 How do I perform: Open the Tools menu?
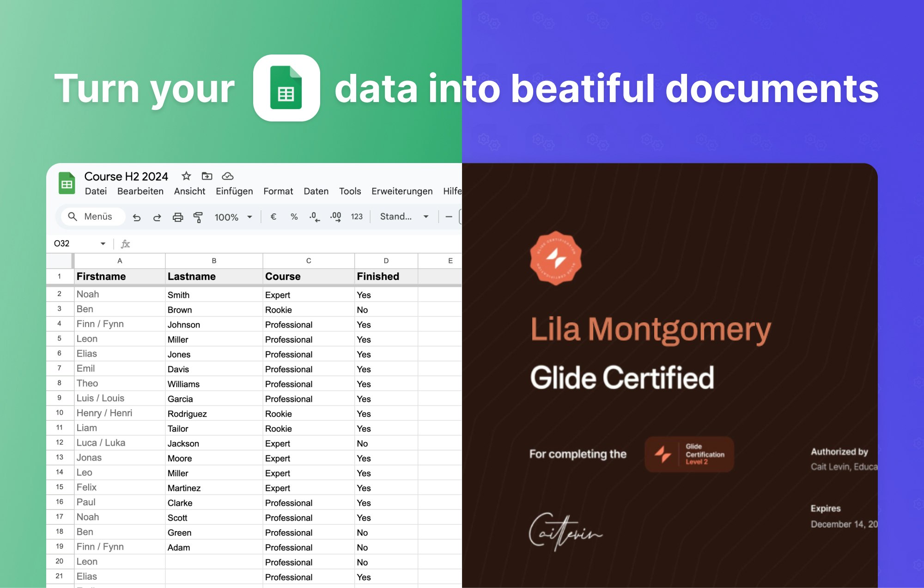(x=350, y=191)
